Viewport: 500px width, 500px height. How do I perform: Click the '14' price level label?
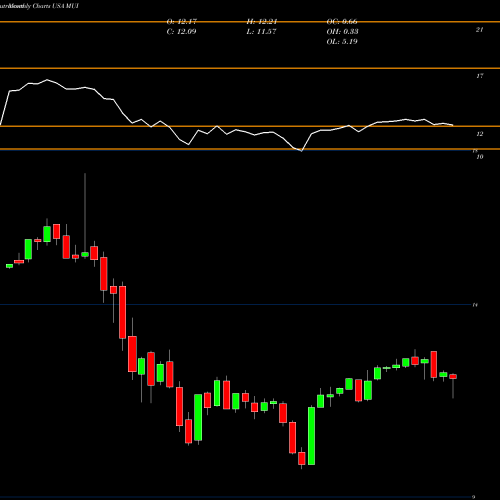[x=475, y=305]
